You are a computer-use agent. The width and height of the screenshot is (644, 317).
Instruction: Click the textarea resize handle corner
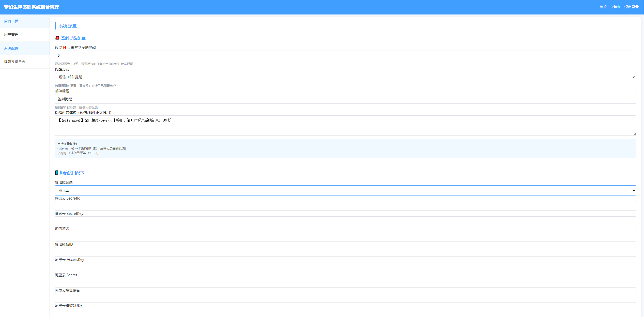(634, 134)
